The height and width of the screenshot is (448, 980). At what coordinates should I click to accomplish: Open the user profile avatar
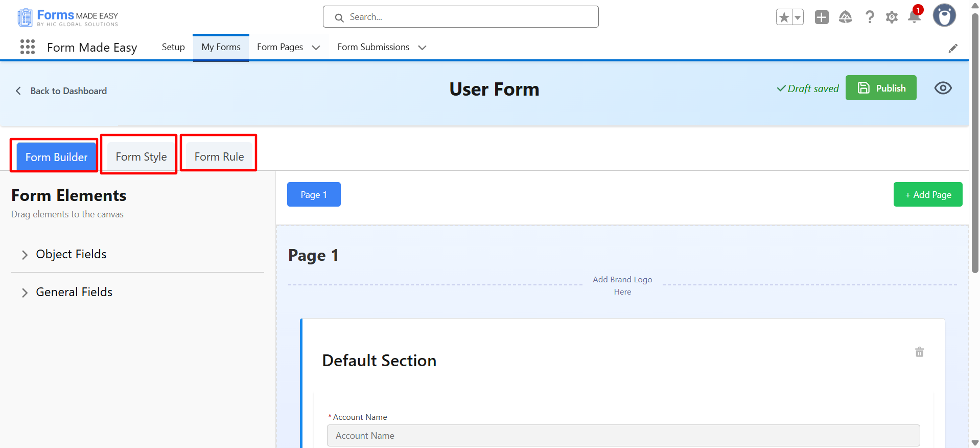tap(944, 15)
